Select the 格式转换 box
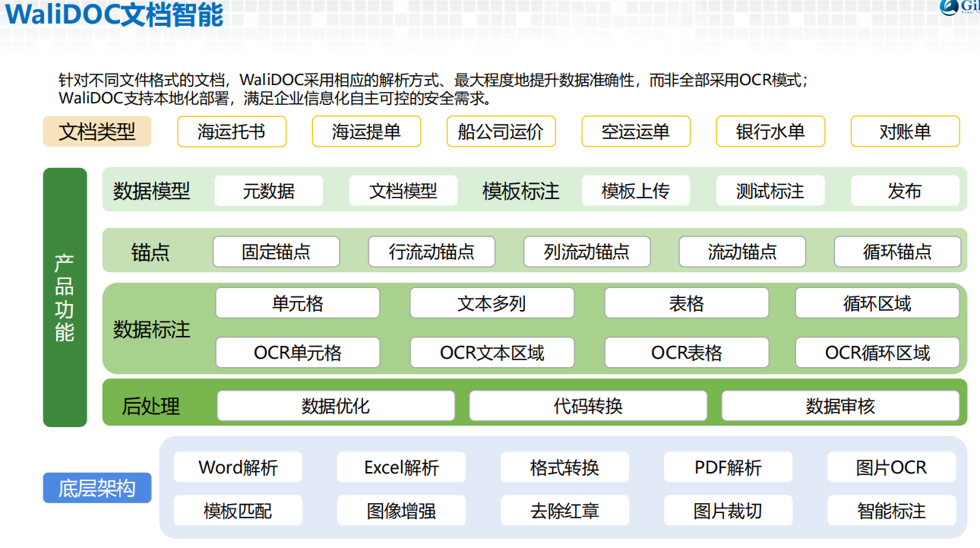 (x=564, y=467)
